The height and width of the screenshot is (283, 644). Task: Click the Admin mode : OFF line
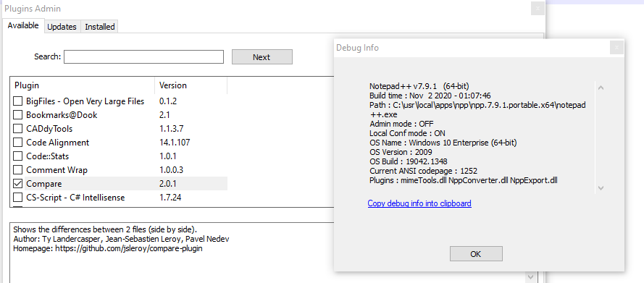[x=401, y=124]
